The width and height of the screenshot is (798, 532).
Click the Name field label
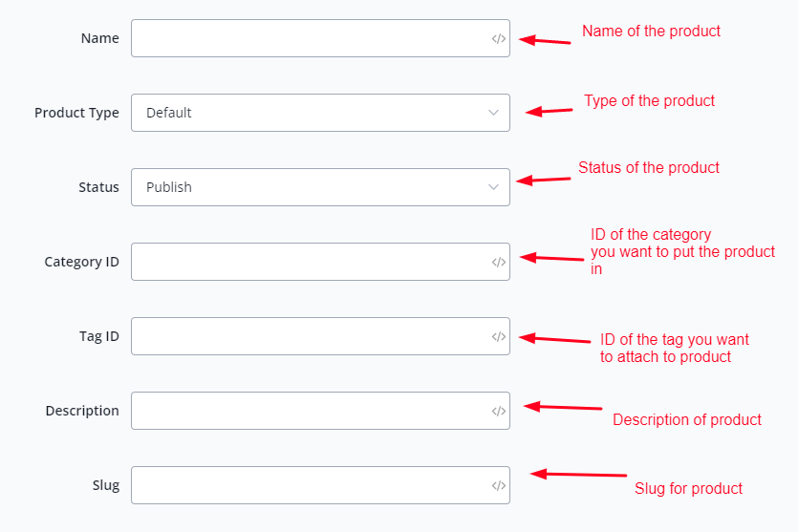click(100, 39)
